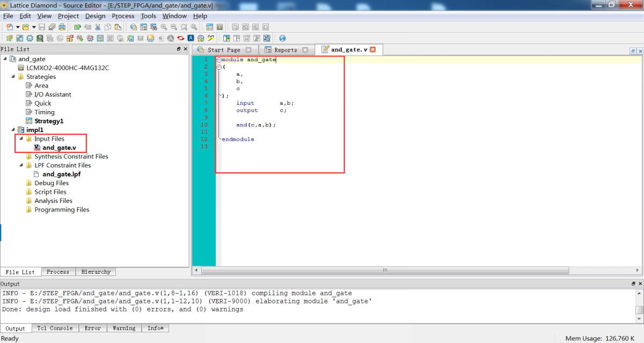Click the New file toolbar icon

coord(9,27)
